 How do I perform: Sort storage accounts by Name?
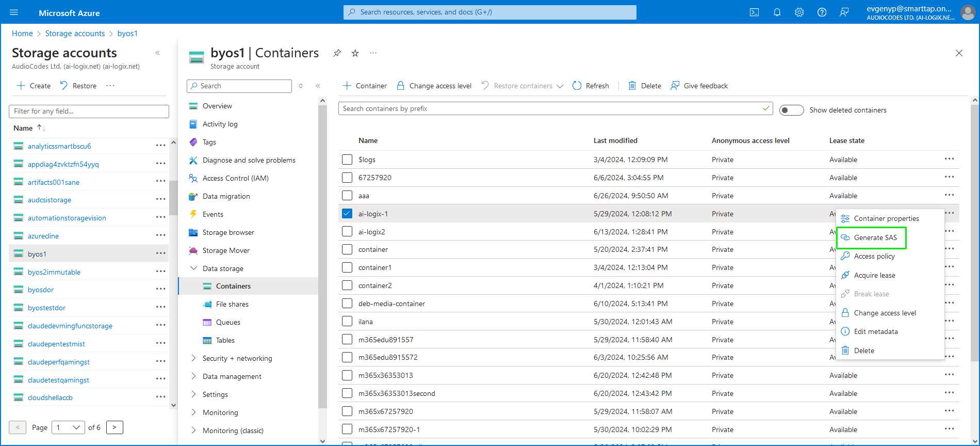pos(29,128)
